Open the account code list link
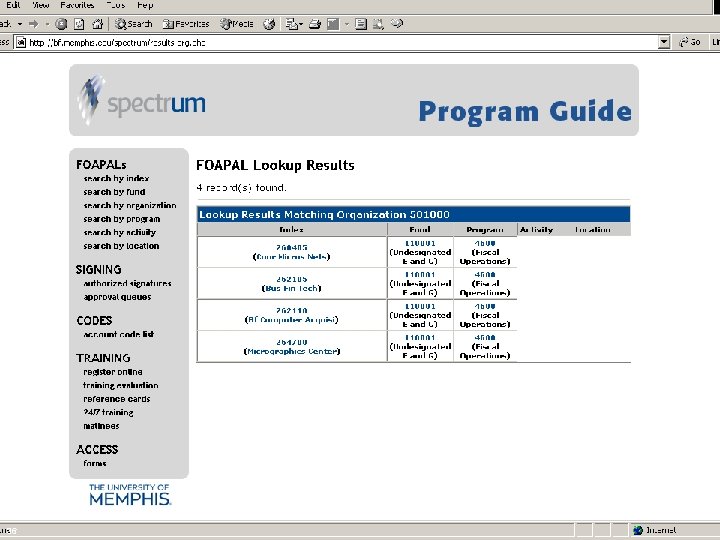This screenshot has height=540, width=720. [x=118, y=334]
